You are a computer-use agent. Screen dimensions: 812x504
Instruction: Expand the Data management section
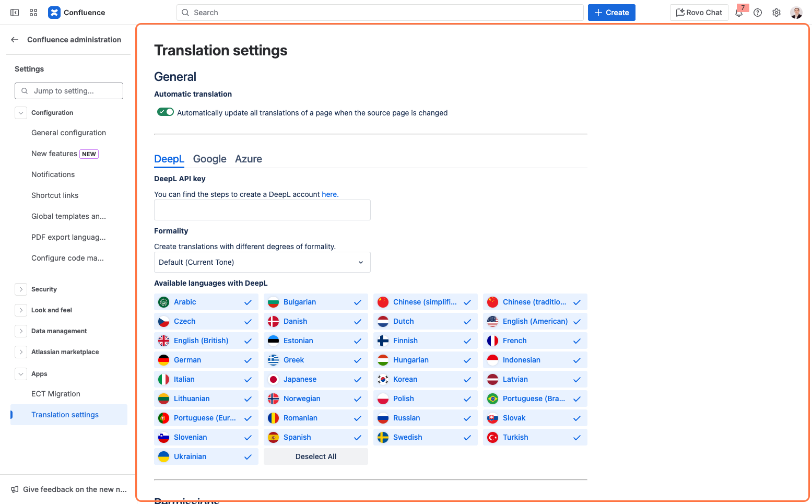[x=21, y=331]
